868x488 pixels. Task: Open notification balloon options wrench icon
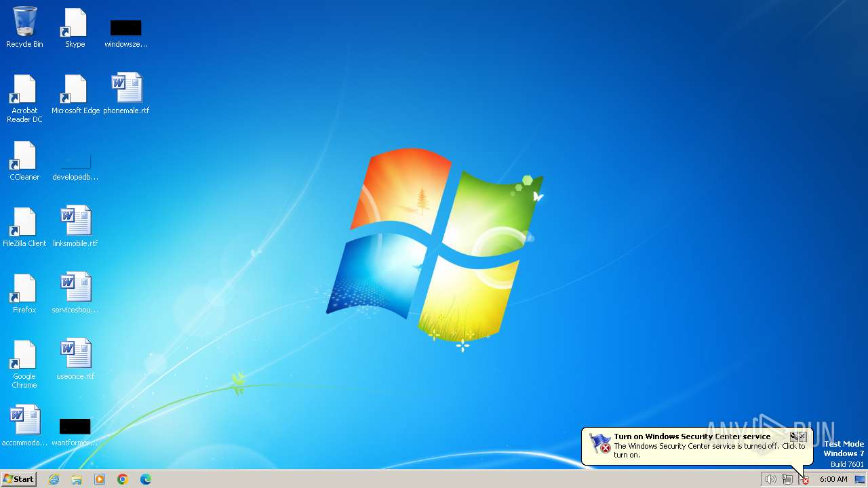point(793,437)
